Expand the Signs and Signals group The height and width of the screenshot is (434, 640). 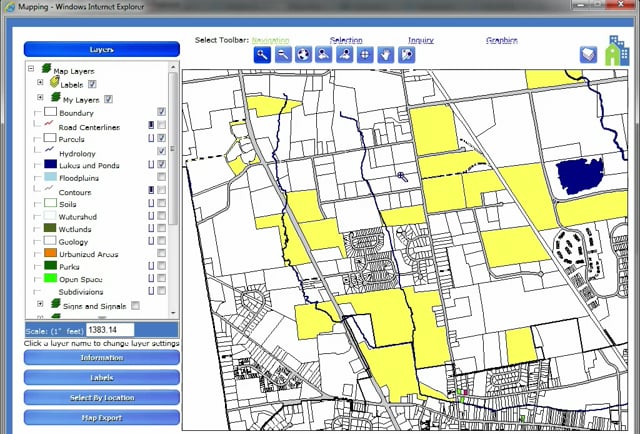click(x=40, y=304)
